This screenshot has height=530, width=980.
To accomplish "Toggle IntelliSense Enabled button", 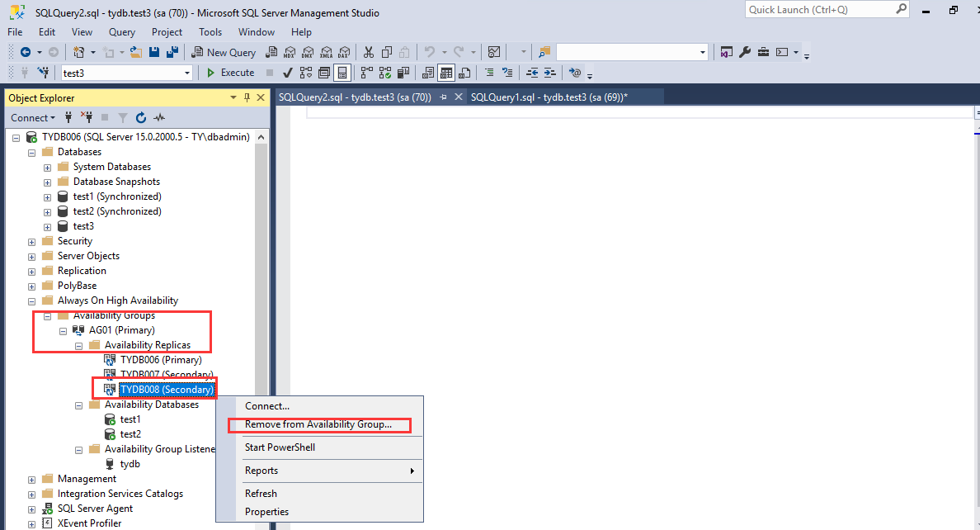I will (342, 73).
